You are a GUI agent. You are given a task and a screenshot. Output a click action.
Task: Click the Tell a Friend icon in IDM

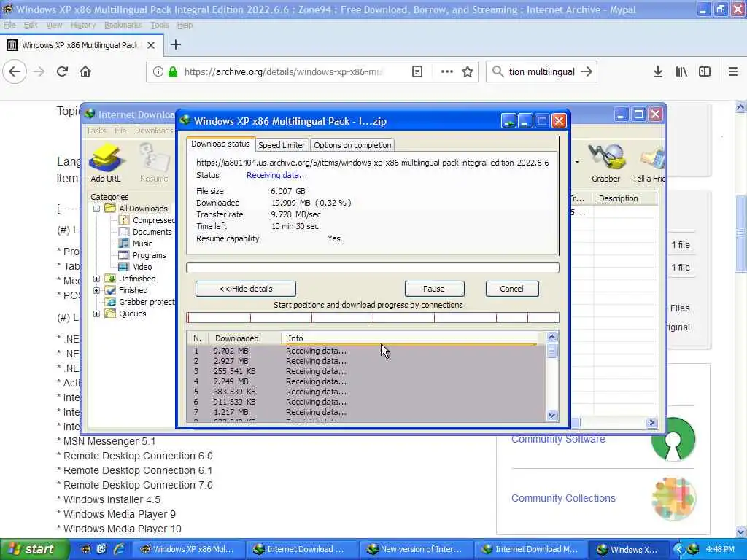coord(648,163)
